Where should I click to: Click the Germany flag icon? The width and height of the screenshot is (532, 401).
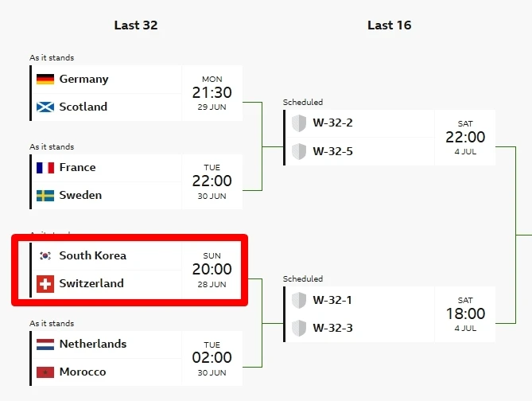click(x=45, y=79)
